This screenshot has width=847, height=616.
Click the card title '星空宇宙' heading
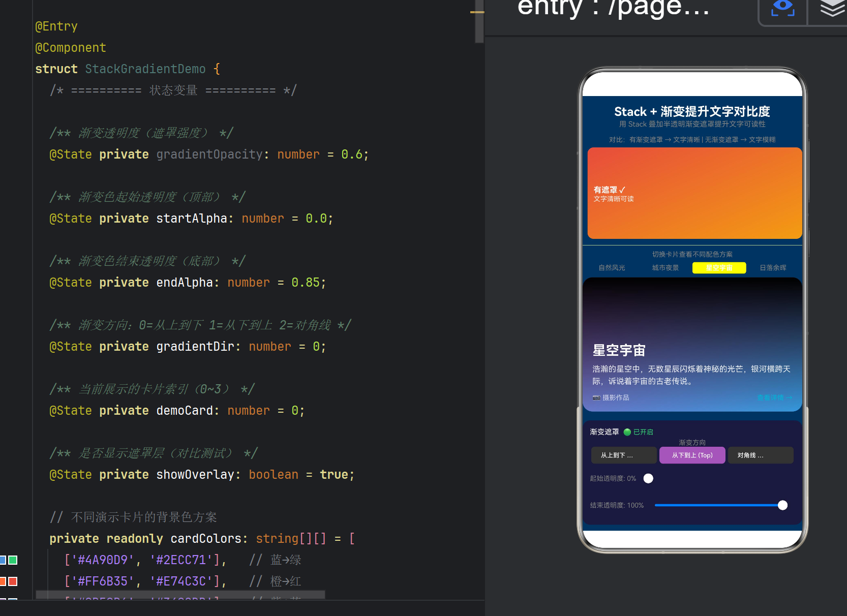pyautogui.click(x=619, y=350)
